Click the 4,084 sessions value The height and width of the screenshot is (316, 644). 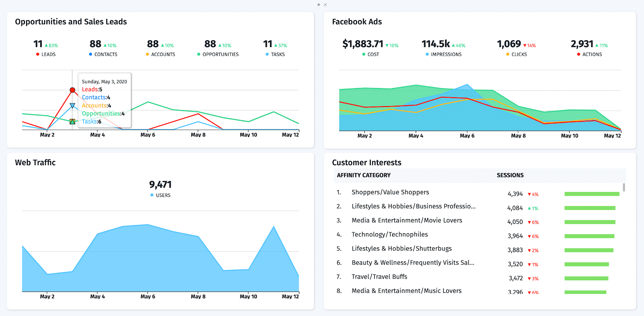pos(515,208)
